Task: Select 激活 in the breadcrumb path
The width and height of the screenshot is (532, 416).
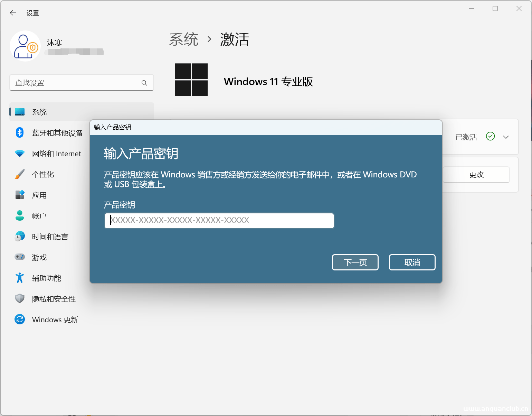Action: (x=234, y=39)
